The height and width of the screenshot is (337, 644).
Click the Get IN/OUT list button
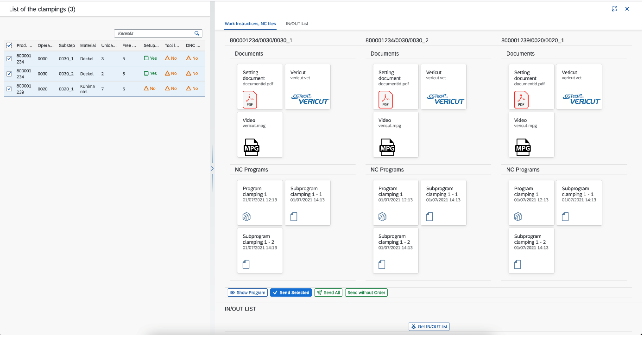tap(429, 327)
